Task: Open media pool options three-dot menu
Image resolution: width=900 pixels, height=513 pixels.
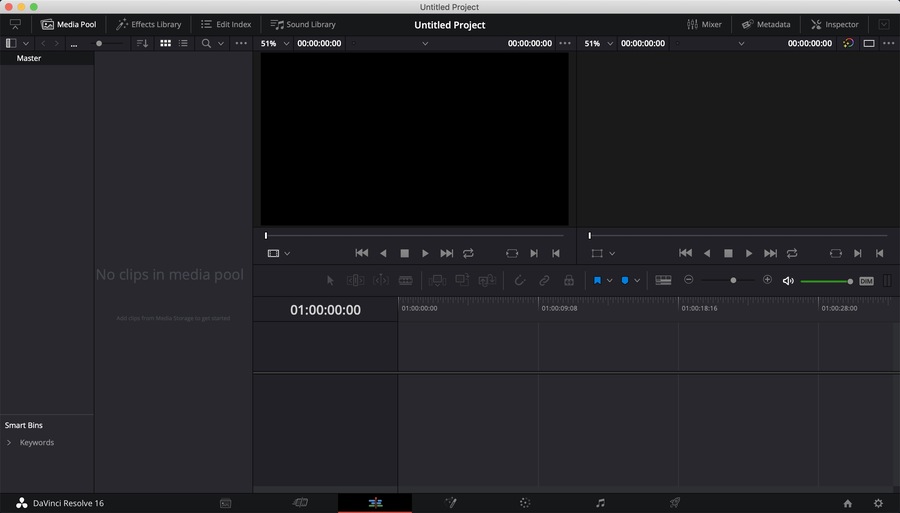Action: click(x=241, y=43)
